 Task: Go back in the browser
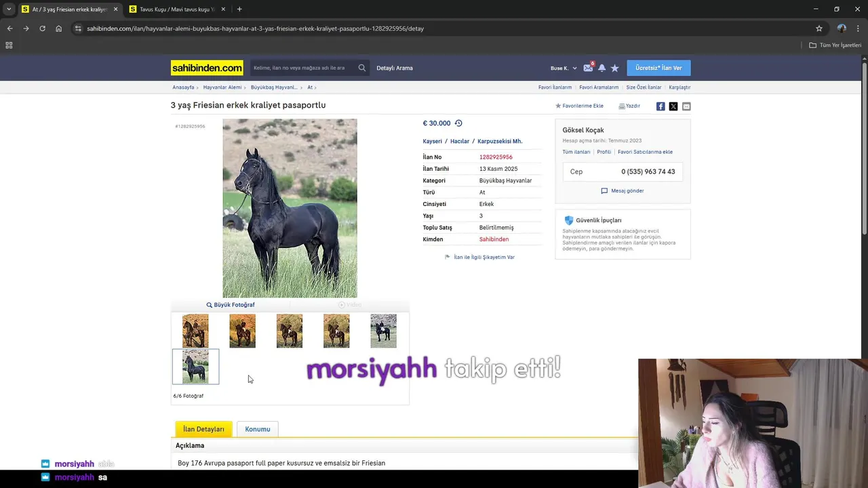9,28
